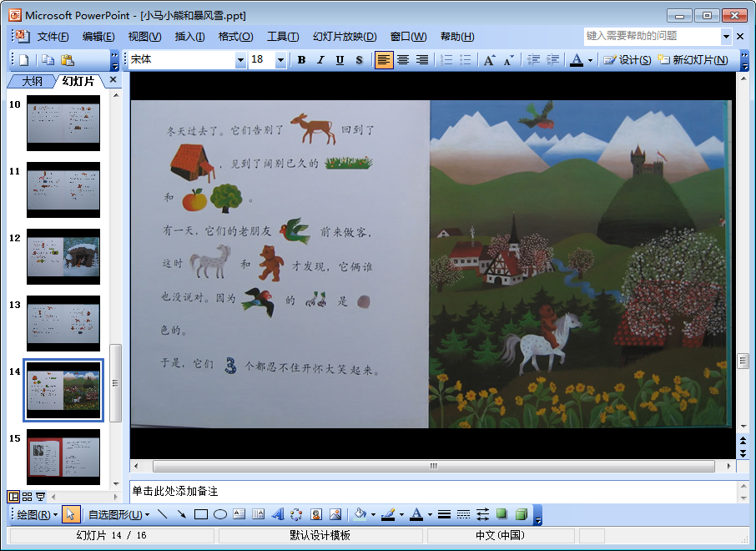The width and height of the screenshot is (756, 551).
Task: Close the slide thumbnail pane
Action: coord(113,79)
